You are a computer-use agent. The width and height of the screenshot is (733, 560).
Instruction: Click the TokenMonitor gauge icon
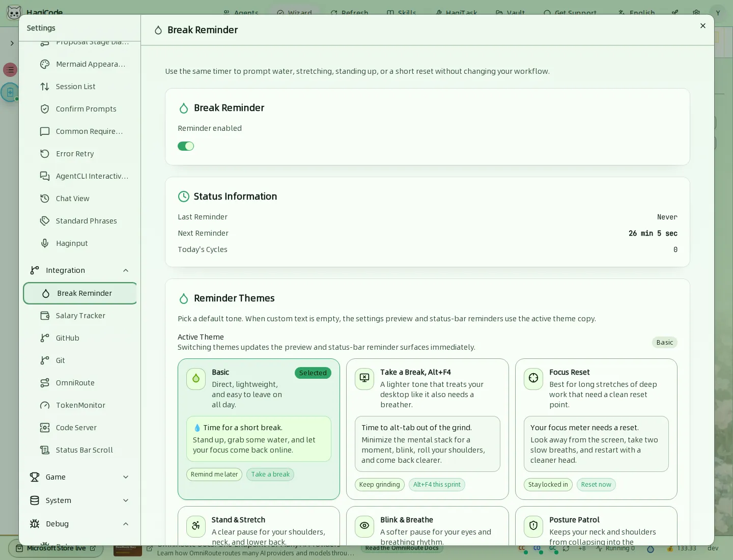click(45, 405)
